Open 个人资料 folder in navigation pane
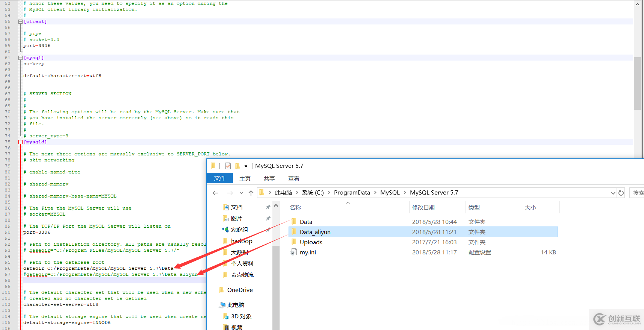This screenshot has width=644, height=330. [242, 264]
